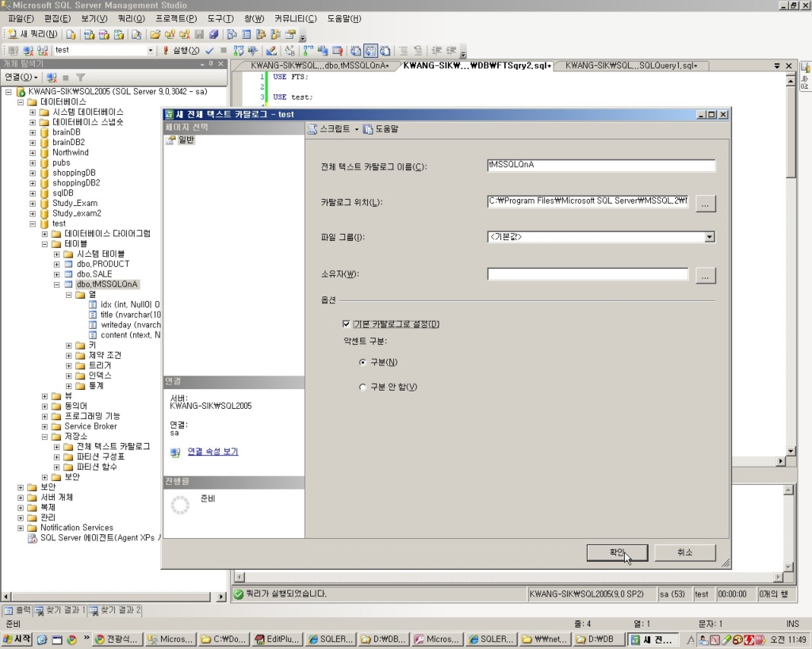Expand the Northwind database node
Screen dimensions: 812x649
click(x=33, y=153)
